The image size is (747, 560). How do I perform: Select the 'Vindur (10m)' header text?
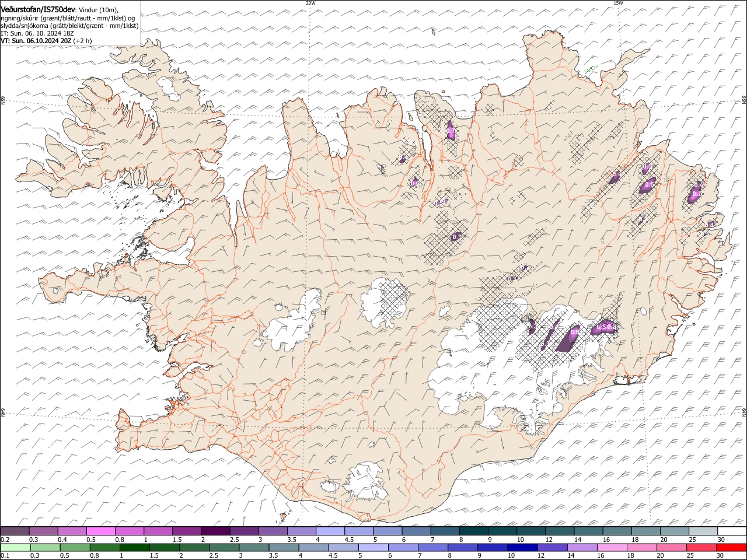point(99,10)
